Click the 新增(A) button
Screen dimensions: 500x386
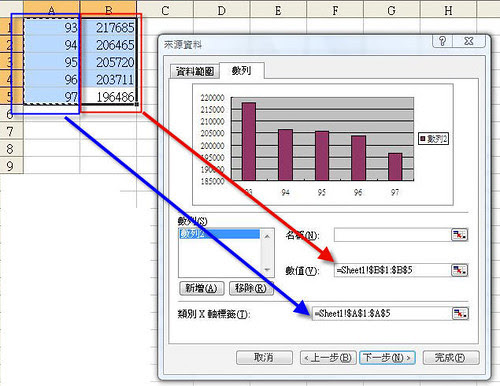pyautogui.click(x=202, y=288)
